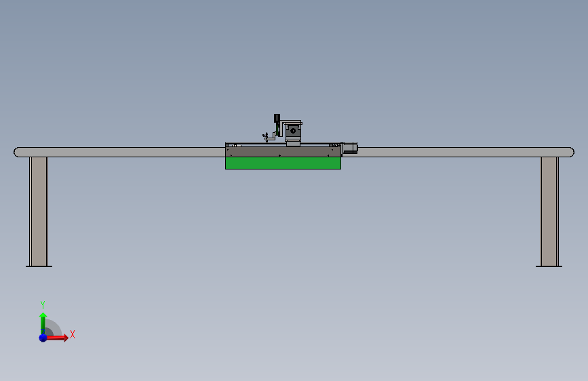
Task: Select the motor at the module's right end
Action: click(350, 148)
